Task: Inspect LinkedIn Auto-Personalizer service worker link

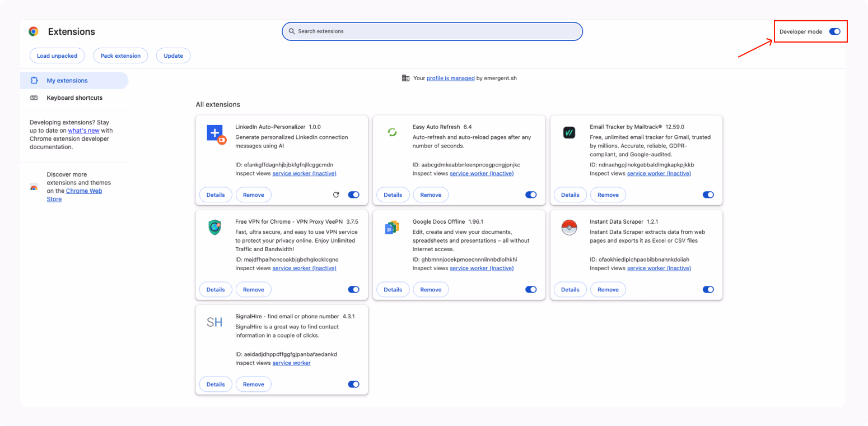Action: [x=305, y=173]
